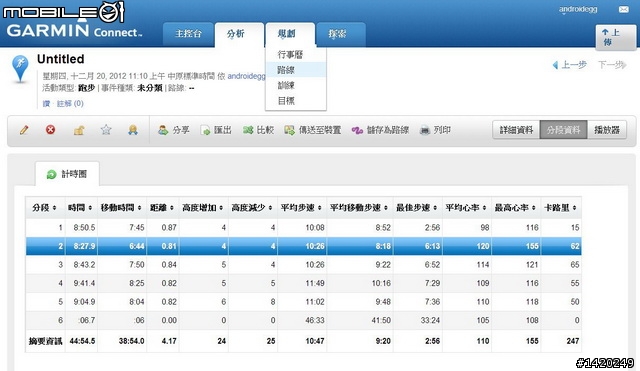This screenshot has height=371, width=640.
Task: Click the running activity pin icon
Action: (x=20, y=68)
